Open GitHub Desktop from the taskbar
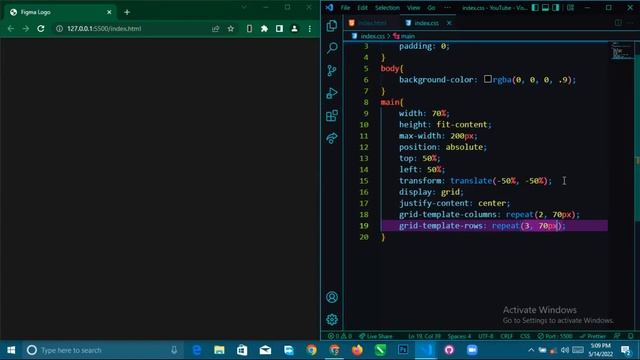The height and width of the screenshot is (360, 640). coord(449,350)
